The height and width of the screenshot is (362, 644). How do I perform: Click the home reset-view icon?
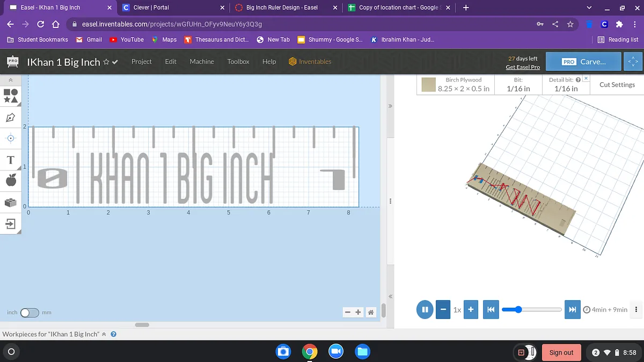(x=370, y=312)
